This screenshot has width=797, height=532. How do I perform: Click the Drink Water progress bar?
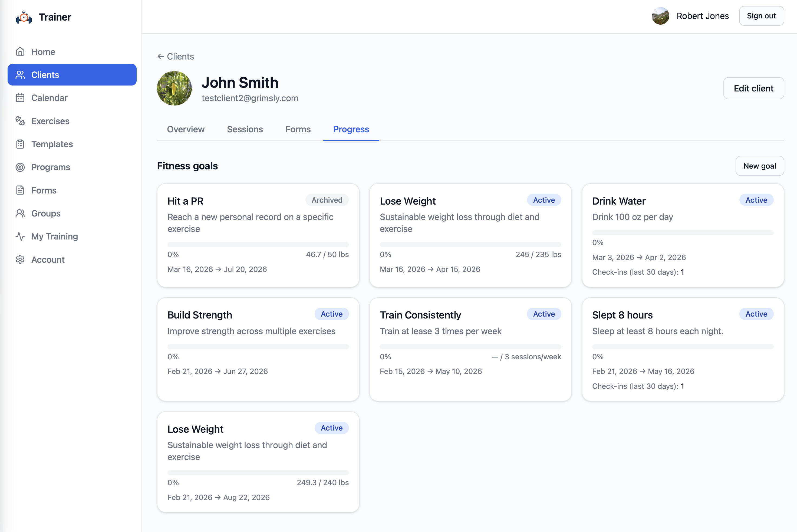pyautogui.click(x=683, y=232)
